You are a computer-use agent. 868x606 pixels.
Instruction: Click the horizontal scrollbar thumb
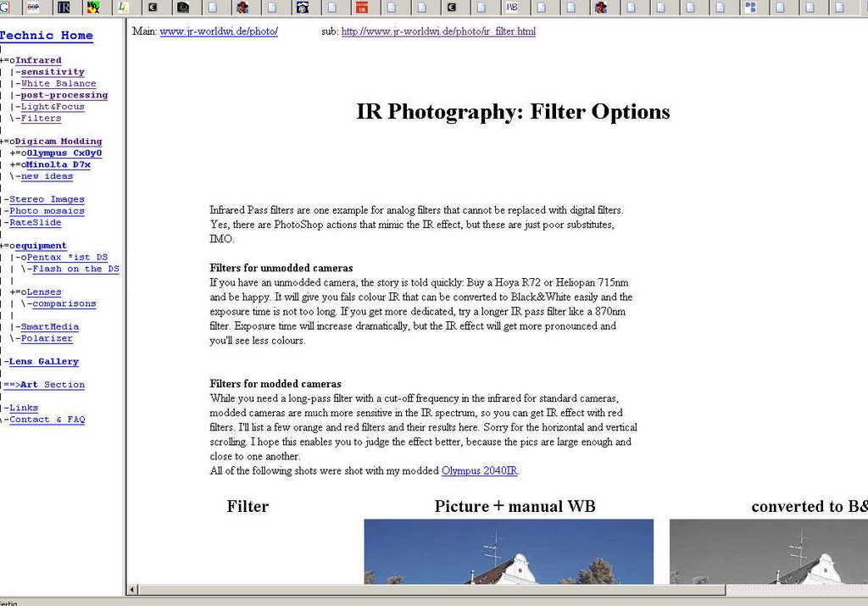tap(431, 590)
